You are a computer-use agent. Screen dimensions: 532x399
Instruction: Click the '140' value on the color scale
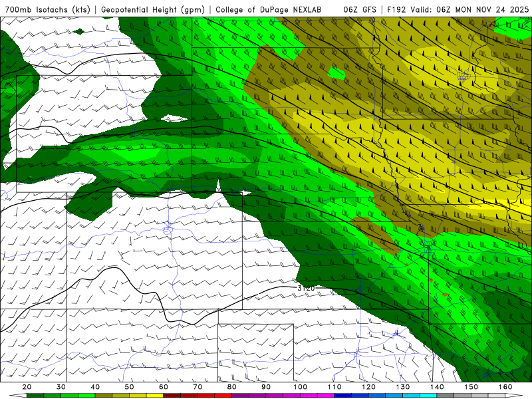point(437,387)
